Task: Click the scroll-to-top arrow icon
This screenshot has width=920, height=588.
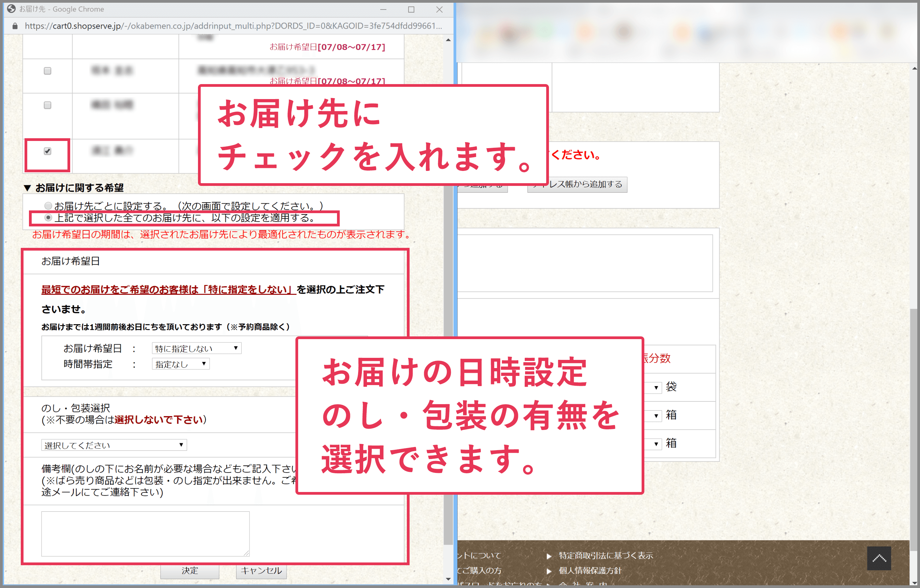Action: (x=879, y=558)
